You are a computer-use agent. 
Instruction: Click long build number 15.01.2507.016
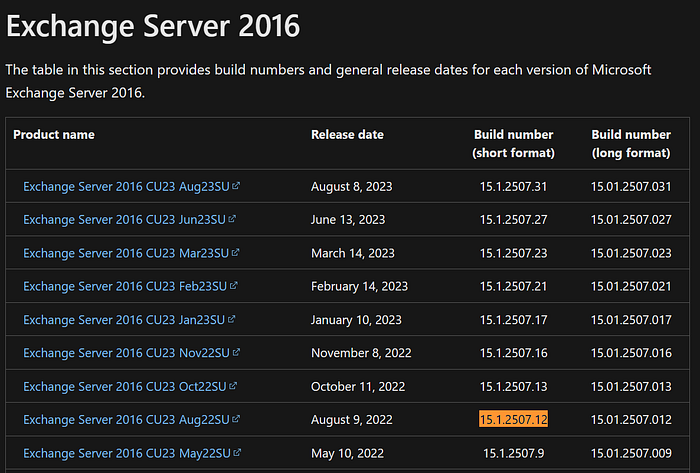coord(631,353)
